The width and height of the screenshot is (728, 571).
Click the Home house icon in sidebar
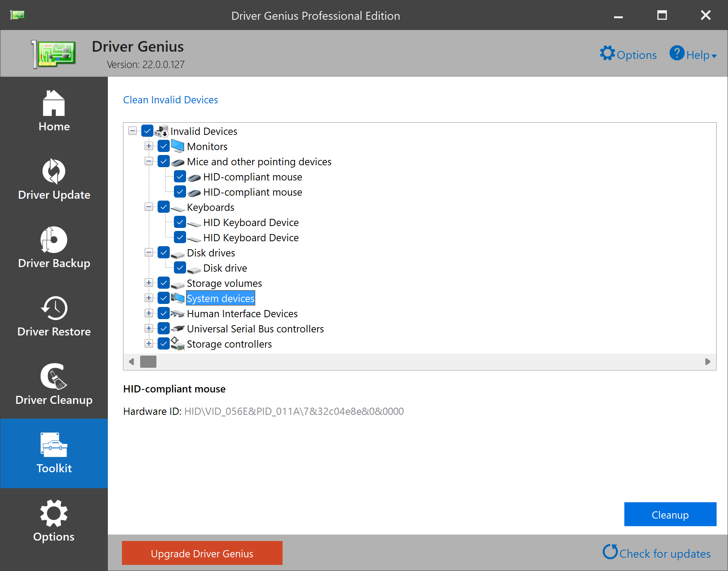point(54,103)
